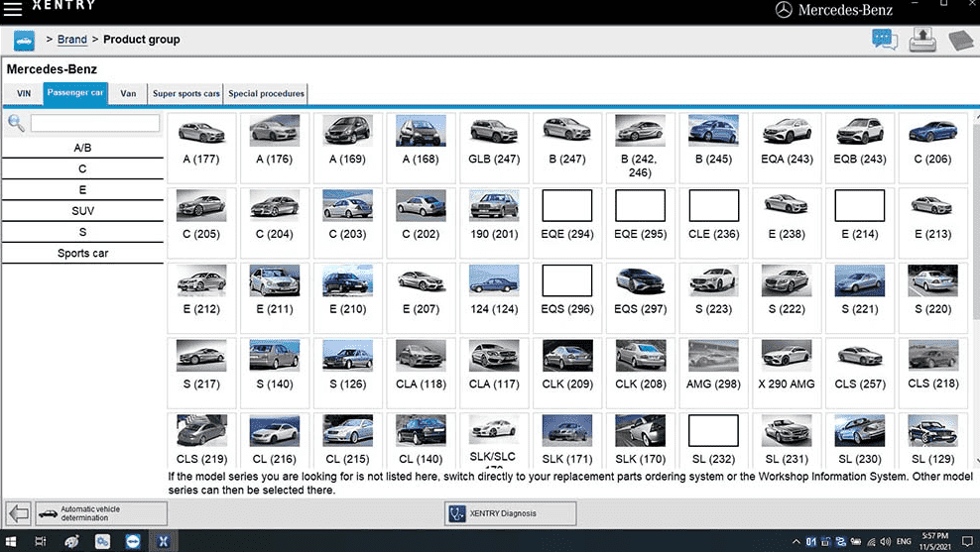Select the 190 (201) model
The width and height of the screenshot is (980, 552).
tap(494, 222)
